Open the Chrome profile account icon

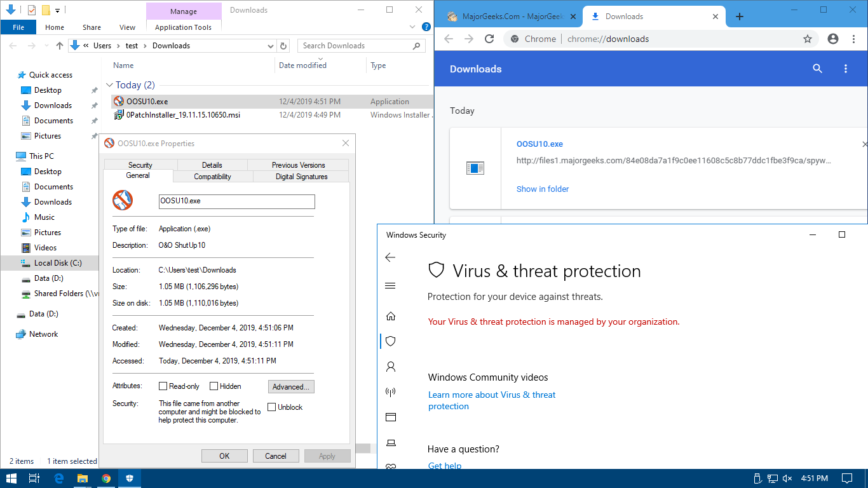pos(833,39)
